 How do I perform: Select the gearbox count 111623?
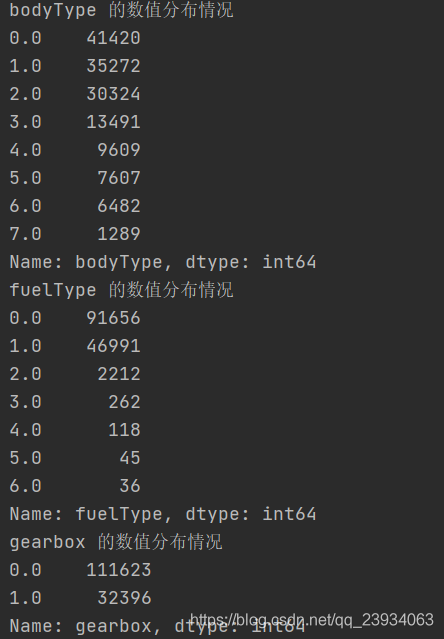(x=119, y=570)
